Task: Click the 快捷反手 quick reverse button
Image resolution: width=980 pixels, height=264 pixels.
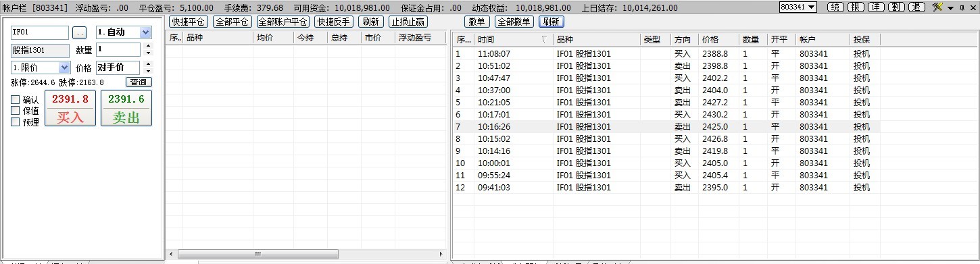Action: (334, 22)
